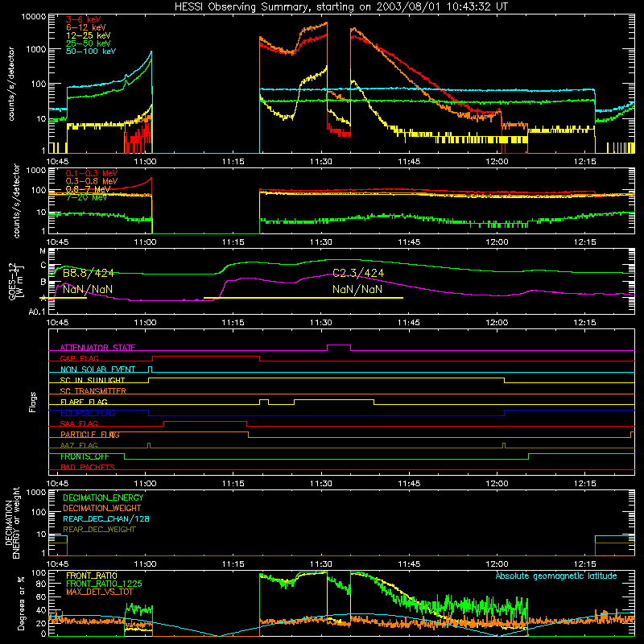Select the 50-100 keV legend label

[91, 52]
